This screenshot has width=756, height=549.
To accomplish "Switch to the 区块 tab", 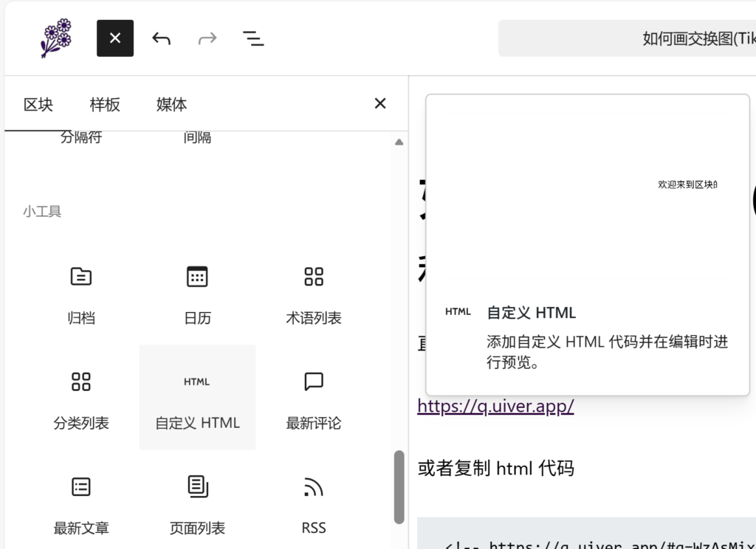I will point(38,104).
